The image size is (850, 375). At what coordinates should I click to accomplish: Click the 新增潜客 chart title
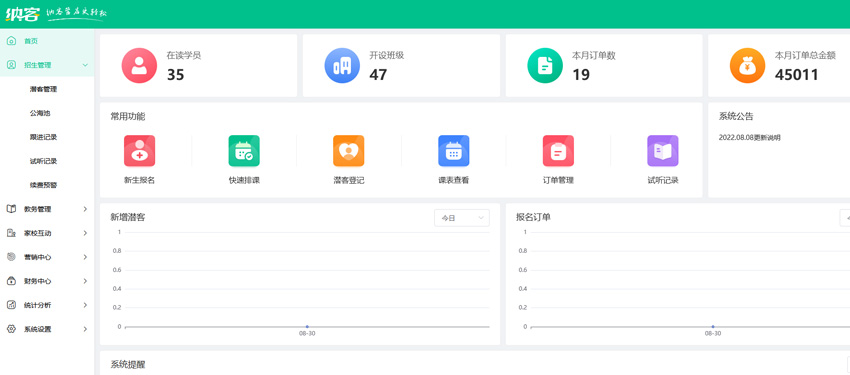click(x=127, y=217)
